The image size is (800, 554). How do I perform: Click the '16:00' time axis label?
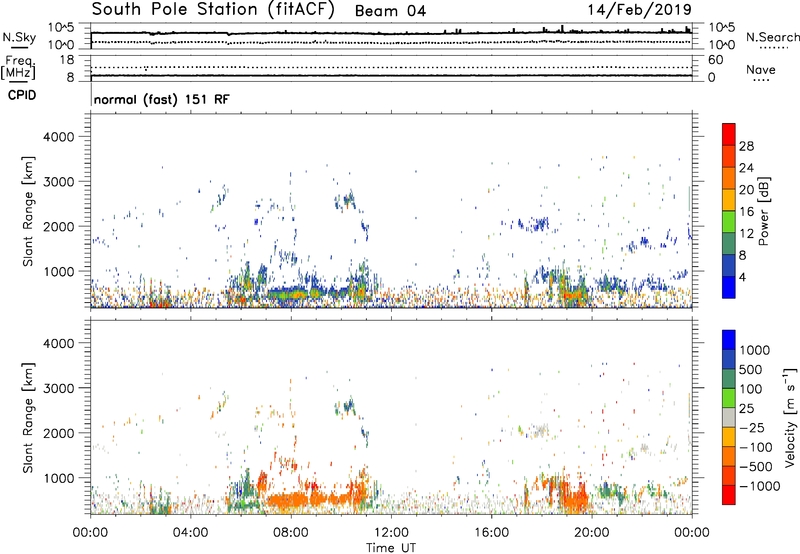pyautogui.click(x=491, y=532)
